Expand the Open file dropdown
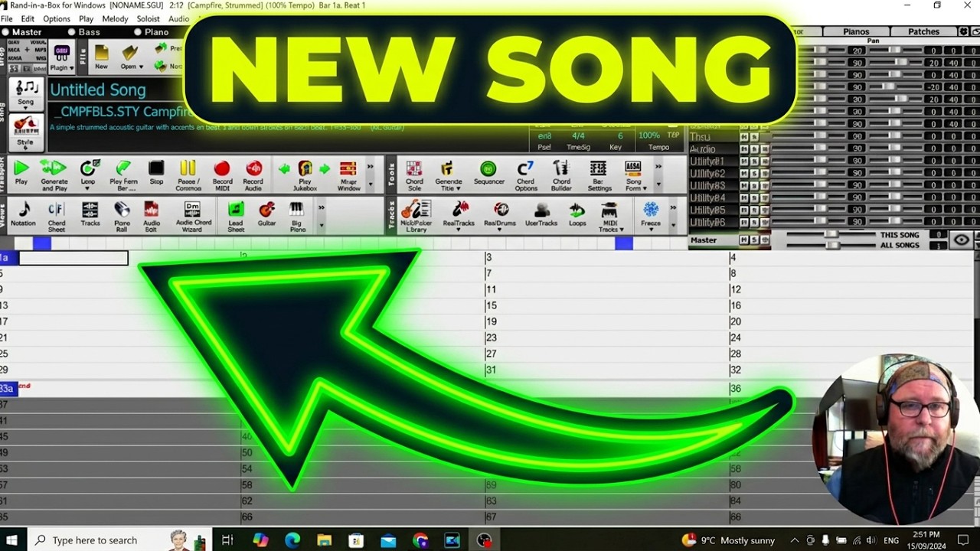Image resolution: width=980 pixels, height=551 pixels. pos(141,67)
